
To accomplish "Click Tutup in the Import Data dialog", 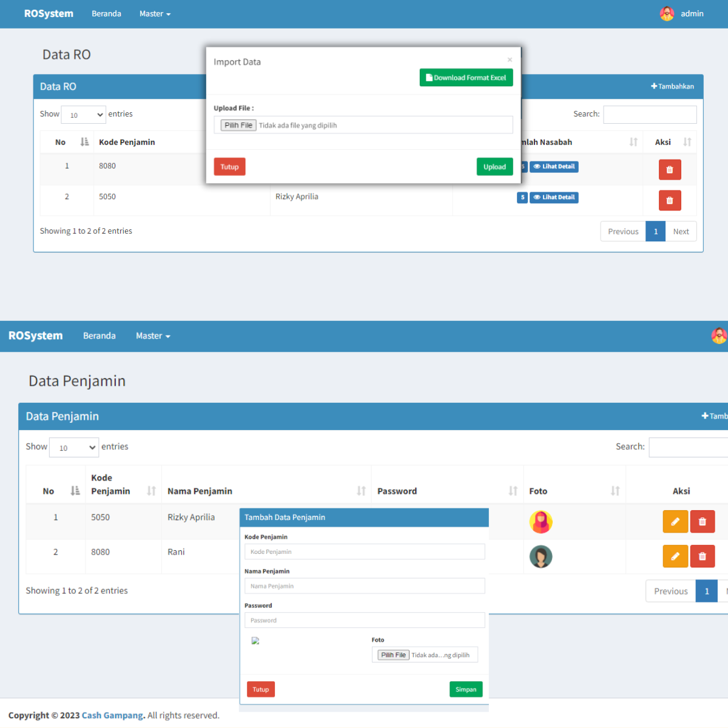I will (x=229, y=167).
